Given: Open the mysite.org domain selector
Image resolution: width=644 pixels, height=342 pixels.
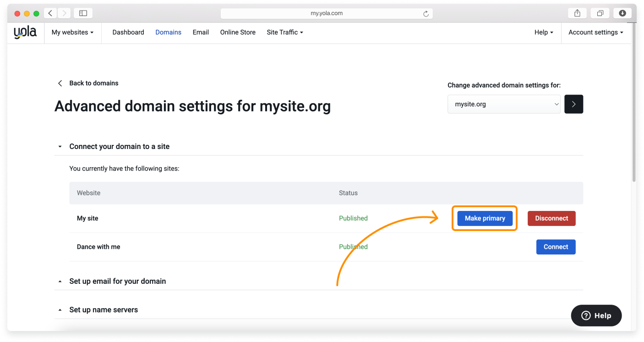Looking at the screenshot, I should 504,104.
